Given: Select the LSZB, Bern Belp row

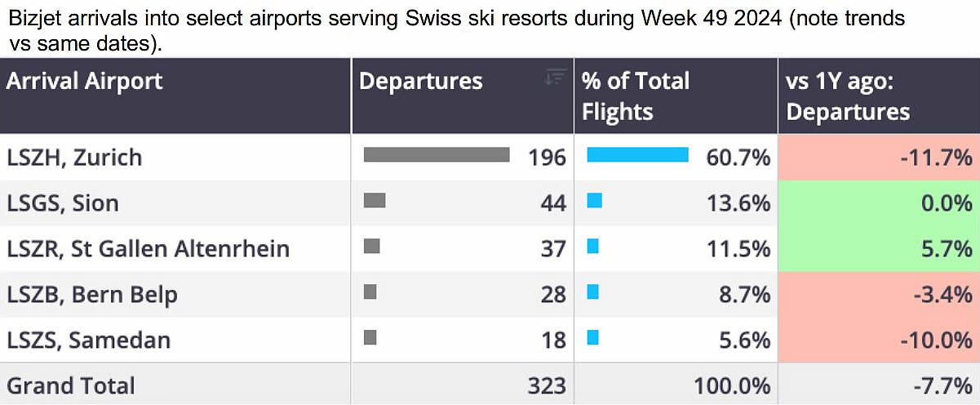Looking at the screenshot, I should [x=92, y=294].
